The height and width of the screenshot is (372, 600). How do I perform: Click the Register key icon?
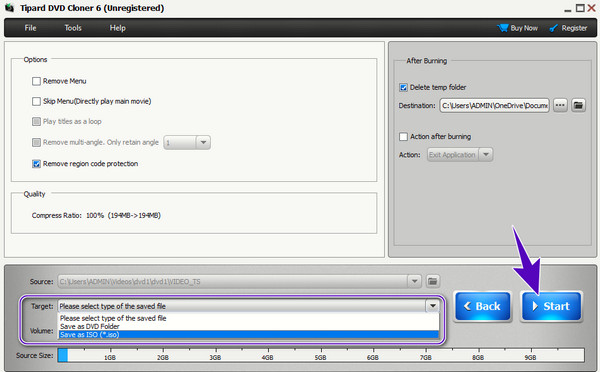[553, 28]
